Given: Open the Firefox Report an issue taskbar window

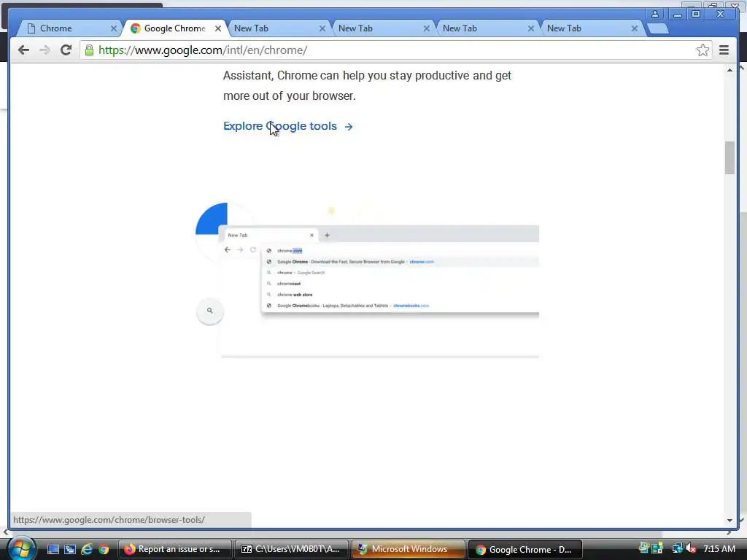Looking at the screenshot, I should [174, 549].
